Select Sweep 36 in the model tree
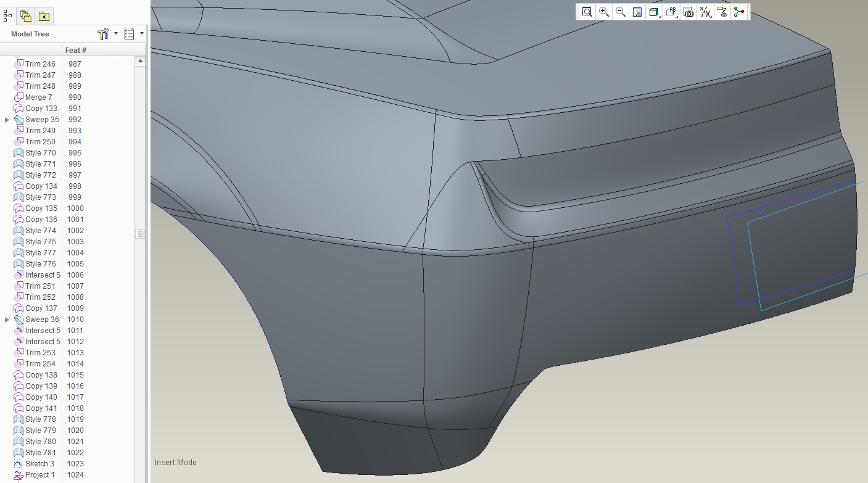 coord(42,320)
